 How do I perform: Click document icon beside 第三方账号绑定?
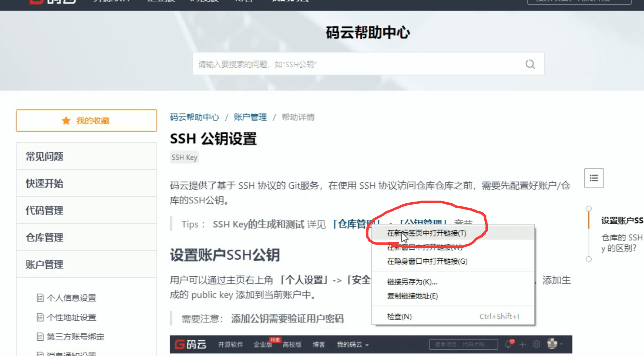point(40,337)
